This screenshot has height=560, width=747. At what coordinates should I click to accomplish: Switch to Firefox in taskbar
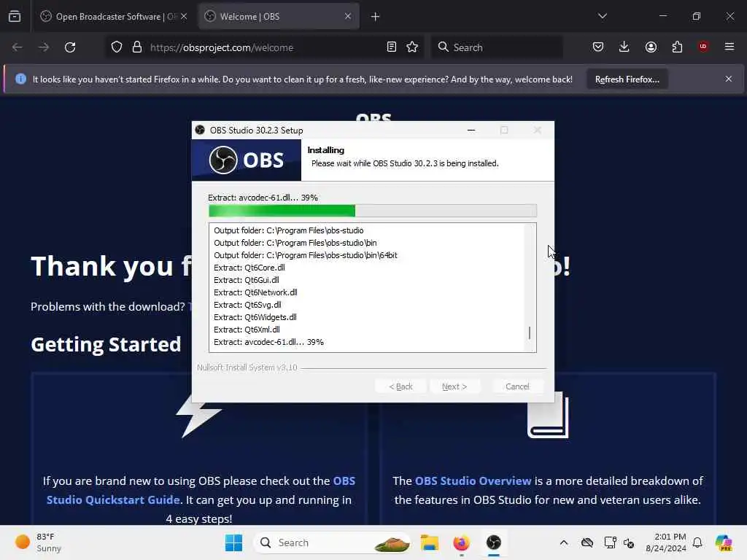pos(461,542)
